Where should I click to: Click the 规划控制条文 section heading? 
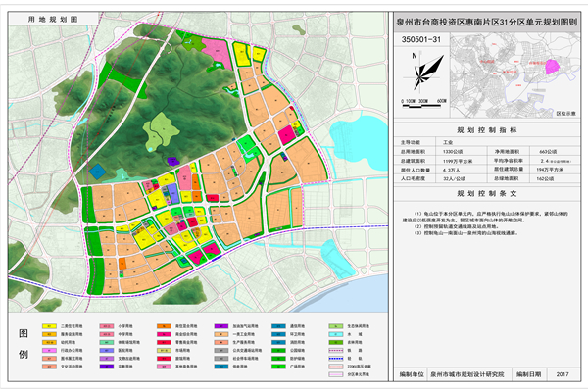click(480, 194)
